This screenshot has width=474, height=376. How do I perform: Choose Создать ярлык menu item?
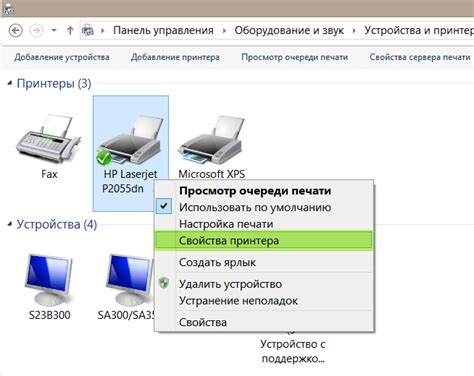(264, 262)
